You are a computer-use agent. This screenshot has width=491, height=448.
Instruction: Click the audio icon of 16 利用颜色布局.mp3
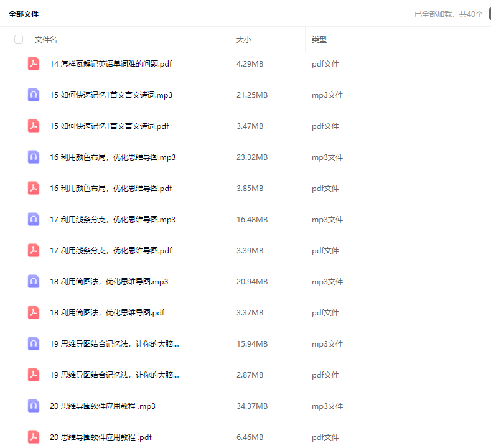click(34, 157)
